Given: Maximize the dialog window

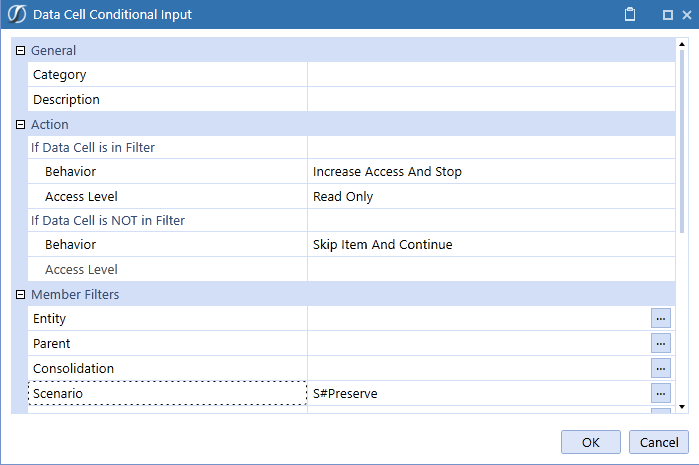Looking at the screenshot, I should pyautogui.click(x=667, y=15).
